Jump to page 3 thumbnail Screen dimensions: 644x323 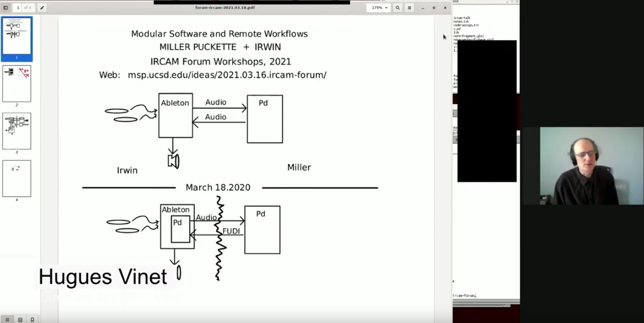click(17, 131)
